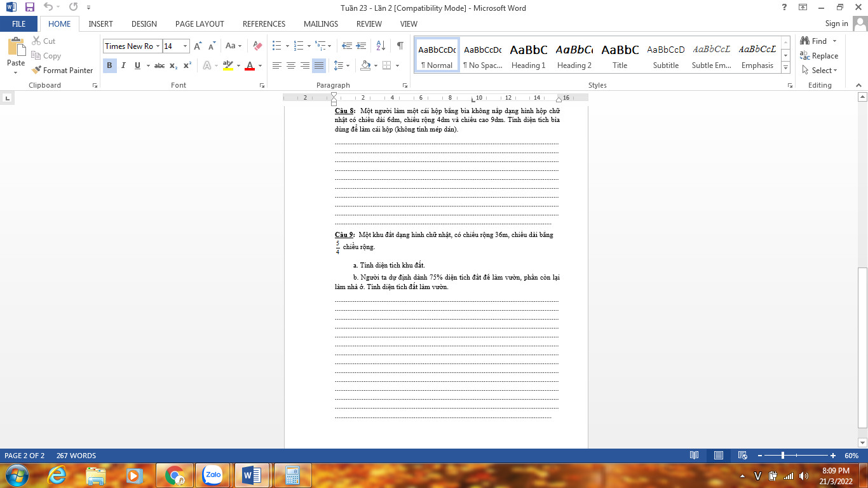Click the Format Painter tool
This screenshot has height=488, width=868.
pos(62,71)
